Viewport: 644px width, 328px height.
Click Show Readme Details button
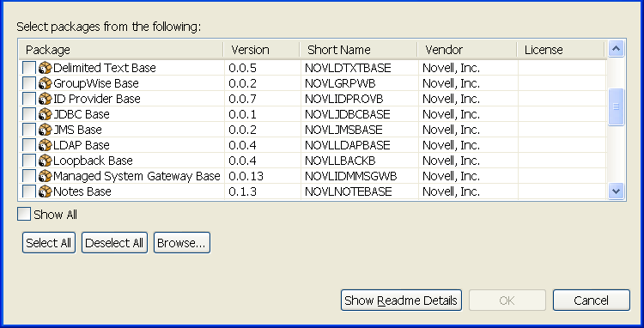pos(401,301)
